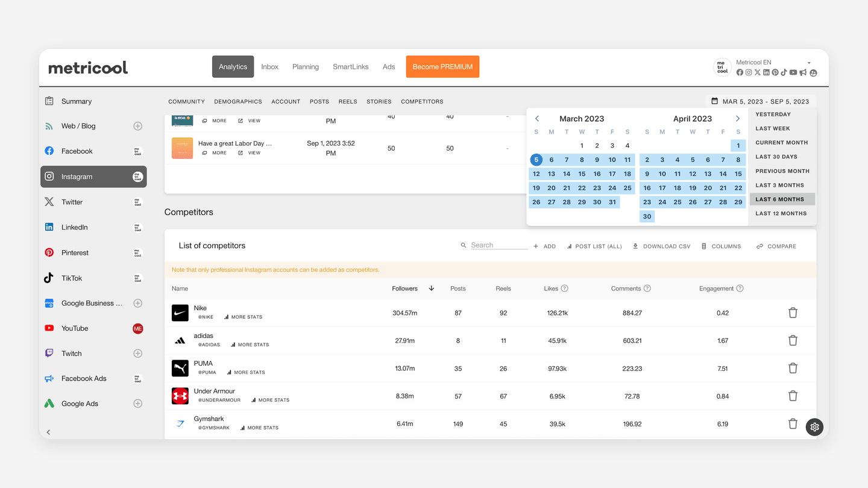Switch to the Competitors sub-tab
The height and width of the screenshot is (488, 868).
point(422,102)
